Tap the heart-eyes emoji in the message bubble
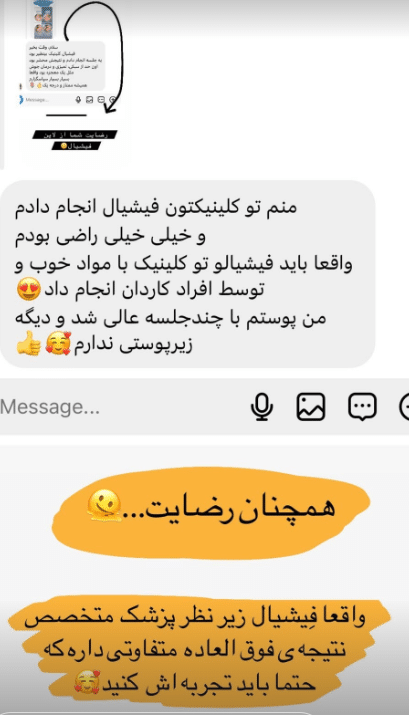This screenshot has width=409, height=715. click(x=29, y=289)
